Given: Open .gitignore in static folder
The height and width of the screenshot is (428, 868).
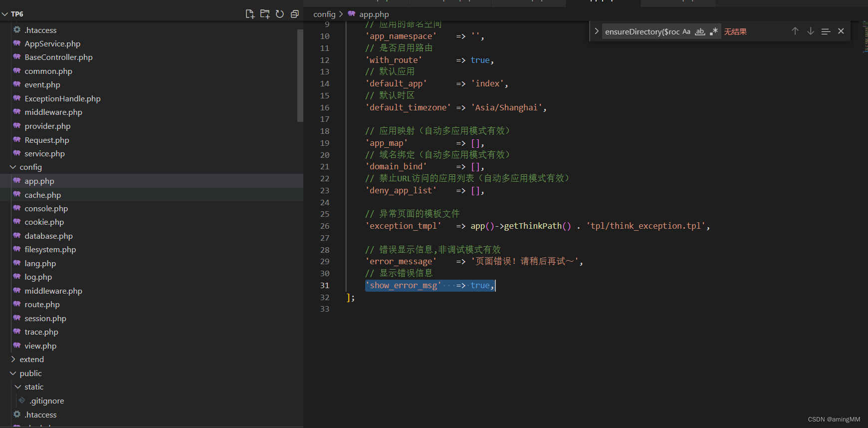Looking at the screenshot, I should click(46, 401).
